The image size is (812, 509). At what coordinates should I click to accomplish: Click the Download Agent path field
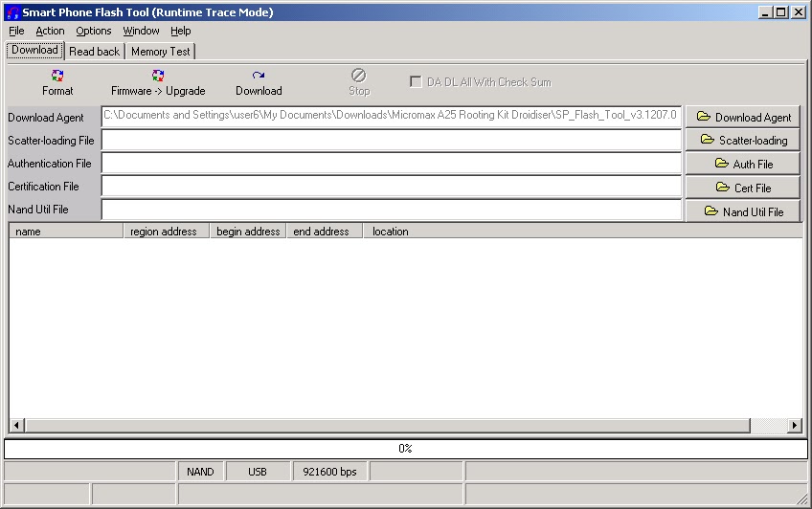[392, 116]
